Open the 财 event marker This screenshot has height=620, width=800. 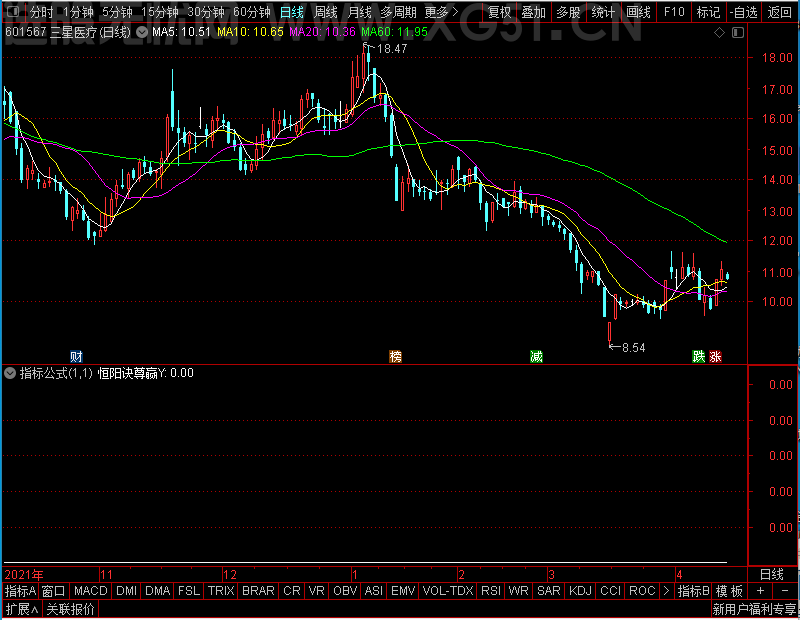76,356
